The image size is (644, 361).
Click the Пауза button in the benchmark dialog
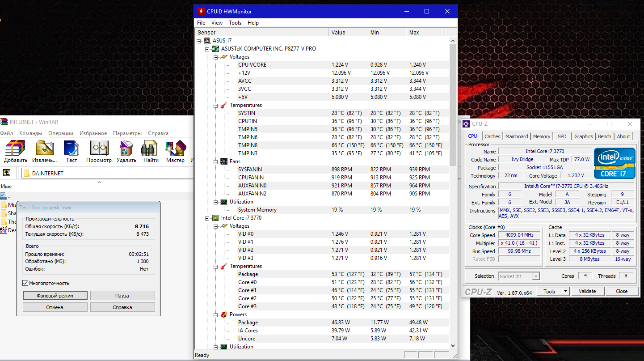click(x=122, y=296)
